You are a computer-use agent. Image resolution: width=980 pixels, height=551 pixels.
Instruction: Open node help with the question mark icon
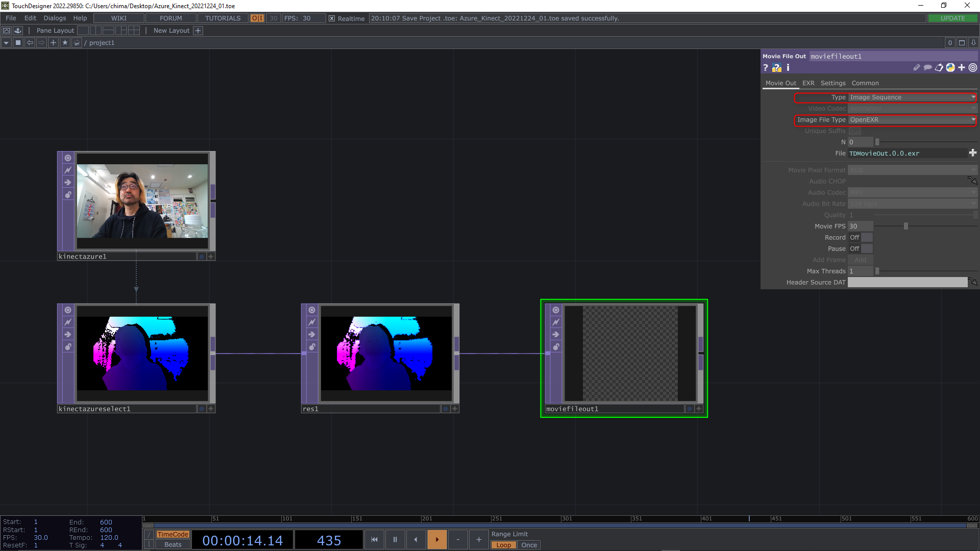[x=766, y=67]
